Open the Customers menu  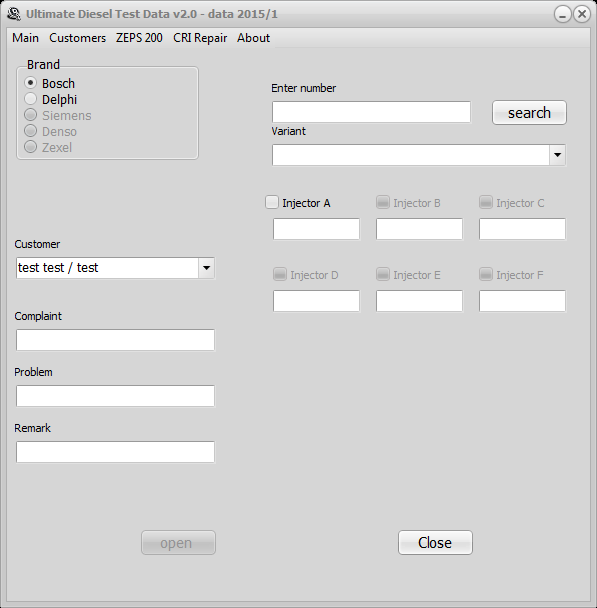click(78, 38)
